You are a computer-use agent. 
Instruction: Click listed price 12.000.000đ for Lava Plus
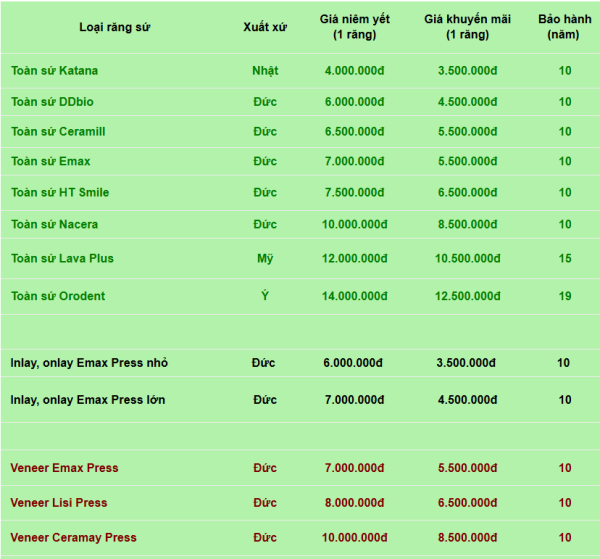tap(354, 259)
